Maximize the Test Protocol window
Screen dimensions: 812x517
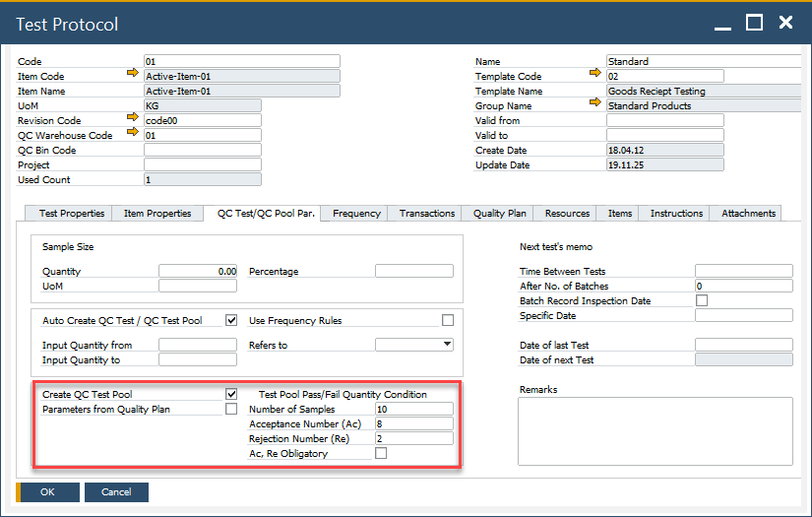(754, 23)
